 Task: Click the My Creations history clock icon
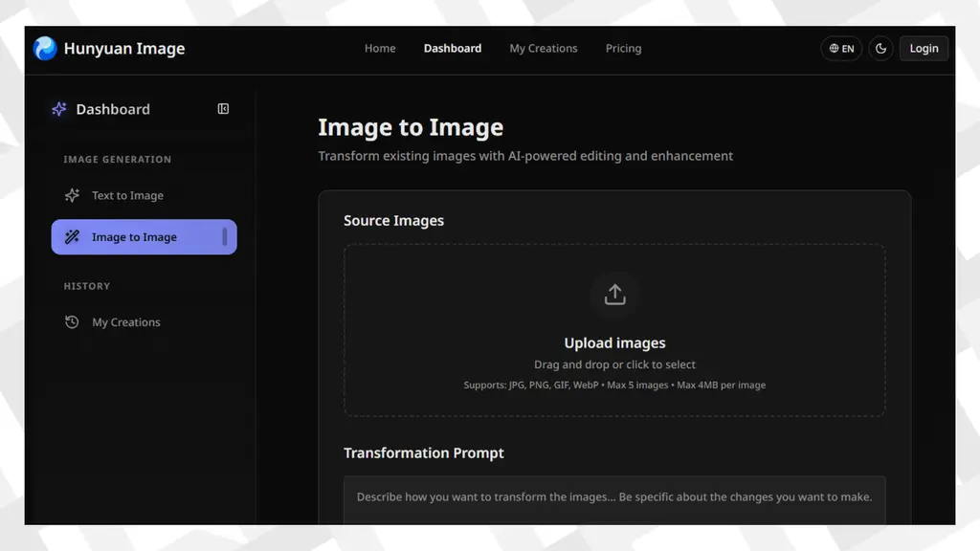coord(72,322)
